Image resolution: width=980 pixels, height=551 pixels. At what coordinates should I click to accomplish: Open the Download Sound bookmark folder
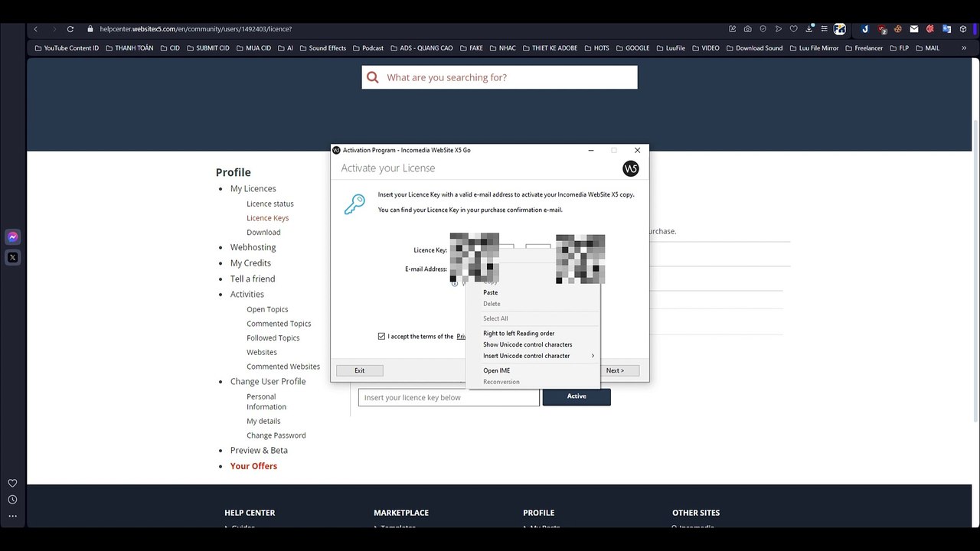[x=754, y=48]
